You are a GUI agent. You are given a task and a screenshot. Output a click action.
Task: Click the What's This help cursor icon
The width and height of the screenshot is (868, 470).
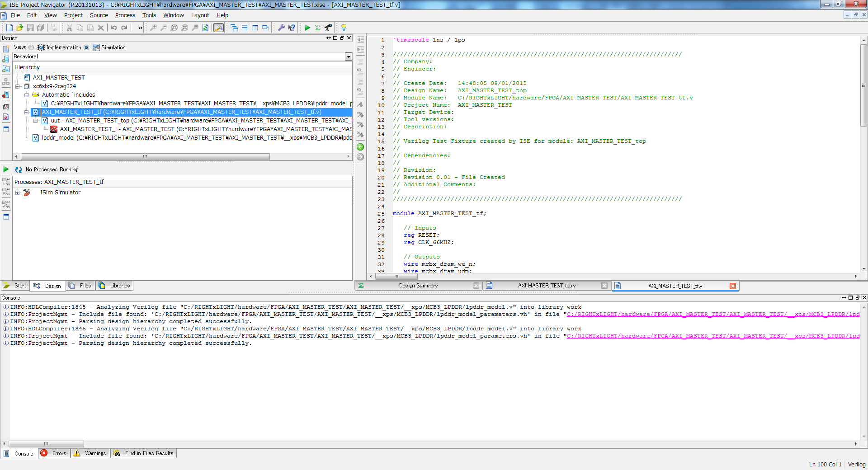tap(292, 28)
